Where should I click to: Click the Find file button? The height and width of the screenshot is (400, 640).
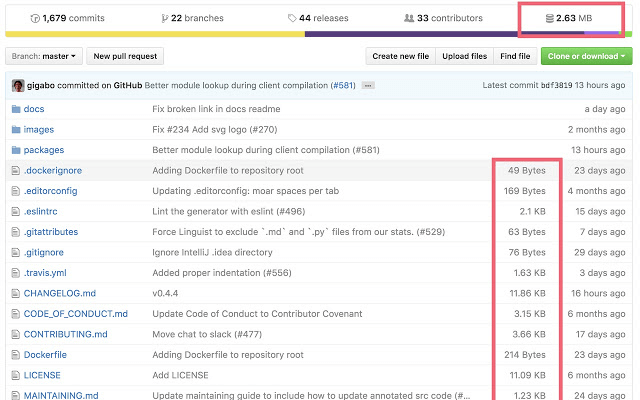point(515,56)
